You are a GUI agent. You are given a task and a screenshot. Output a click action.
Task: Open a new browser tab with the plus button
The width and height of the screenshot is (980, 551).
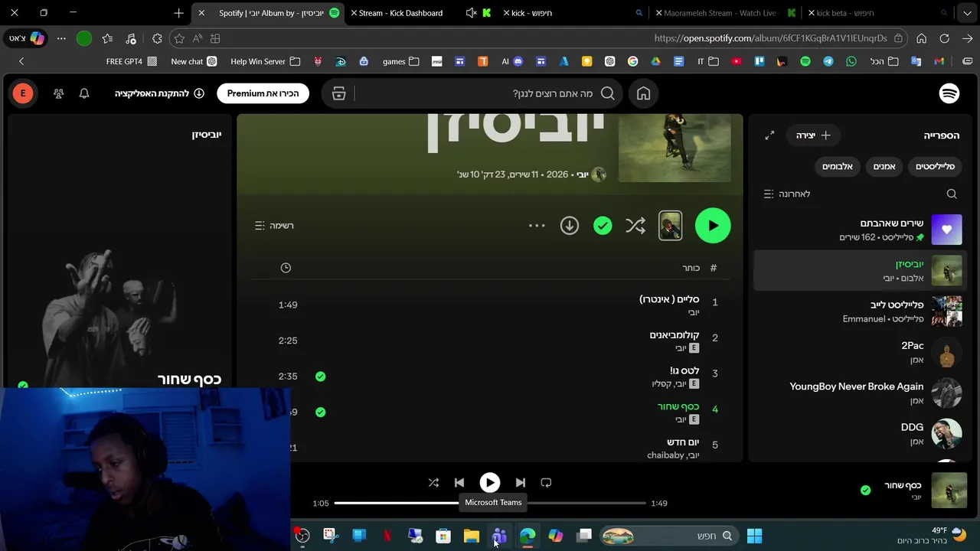pyautogui.click(x=178, y=13)
